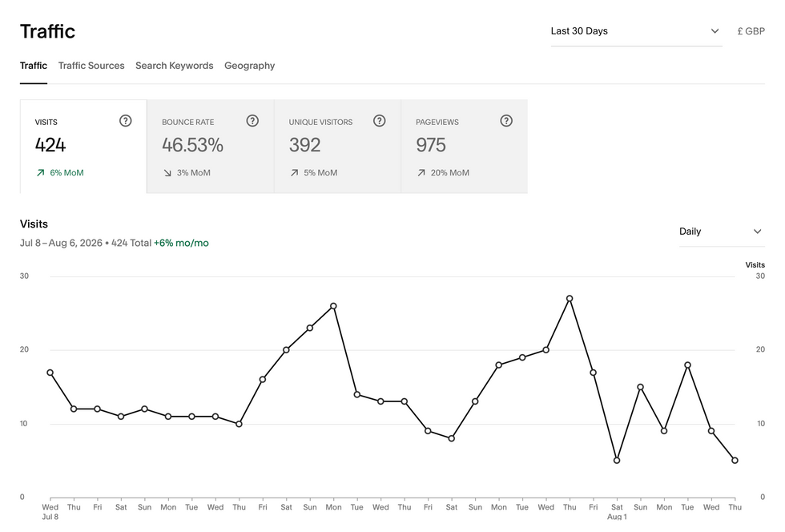Click the Visits legend label above right axis
Screen dimensions: 785x532
(x=755, y=265)
